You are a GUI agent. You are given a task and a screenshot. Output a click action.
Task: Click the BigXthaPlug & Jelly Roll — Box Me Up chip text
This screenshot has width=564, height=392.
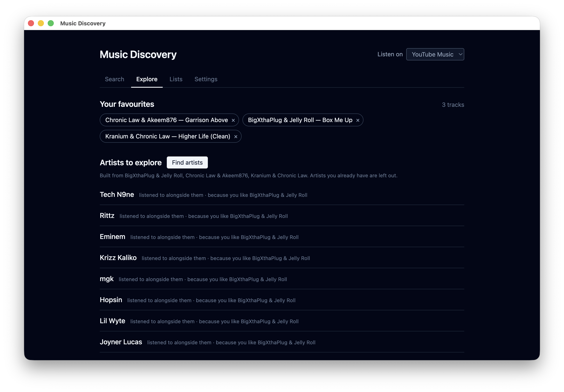click(x=300, y=120)
